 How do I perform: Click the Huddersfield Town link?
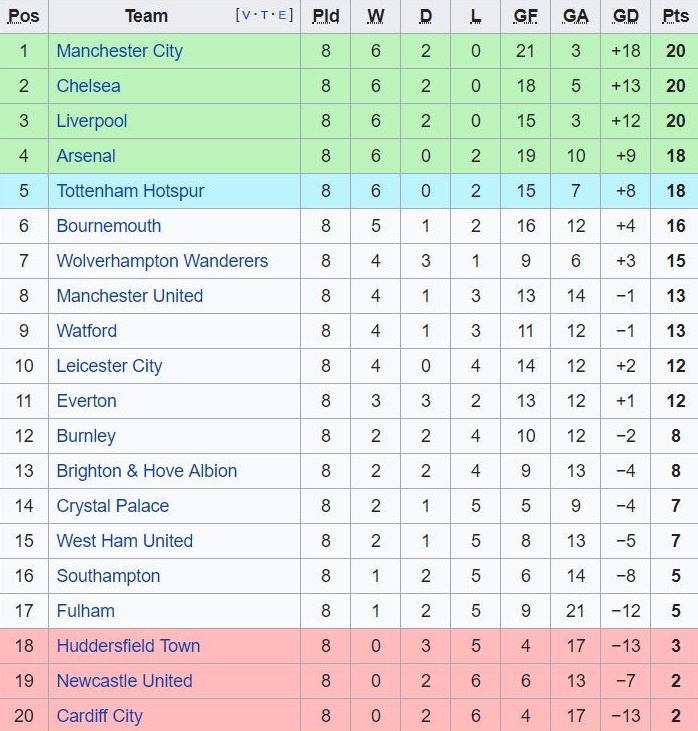(128, 646)
